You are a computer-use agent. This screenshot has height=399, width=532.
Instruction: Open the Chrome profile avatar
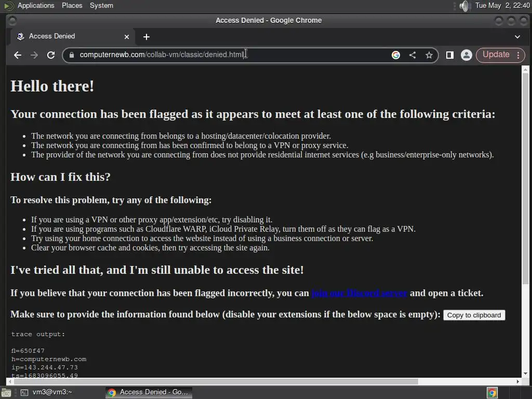coord(467,55)
